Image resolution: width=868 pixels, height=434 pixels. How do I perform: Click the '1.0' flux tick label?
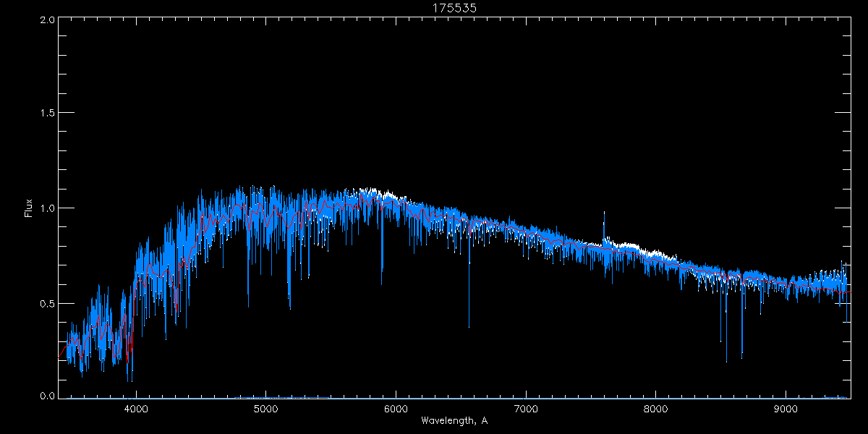pyautogui.click(x=47, y=208)
